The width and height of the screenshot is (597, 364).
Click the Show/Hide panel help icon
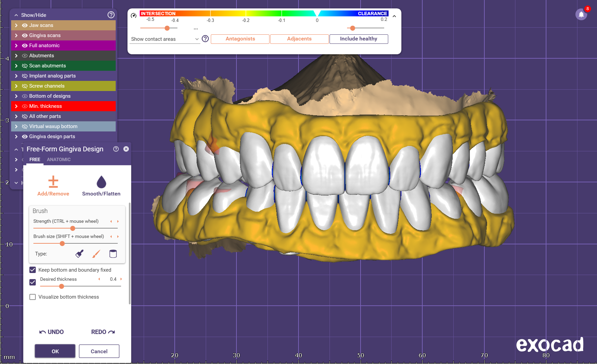tap(111, 15)
